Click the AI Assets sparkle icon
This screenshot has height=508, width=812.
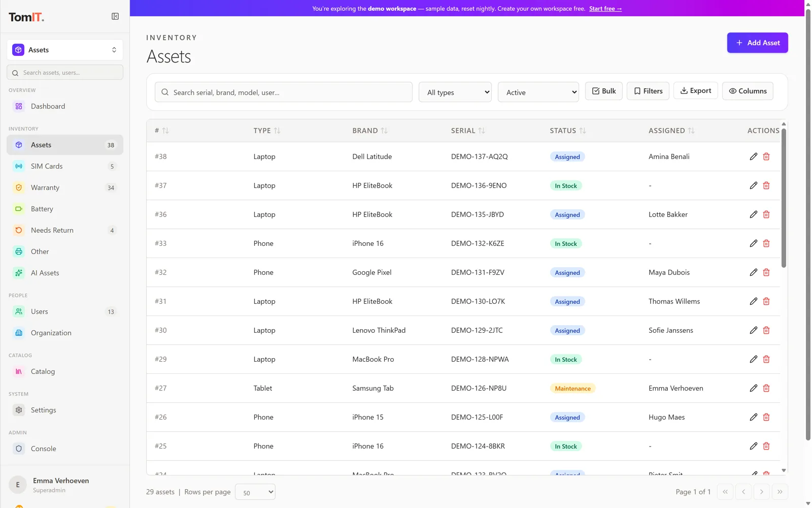19,273
